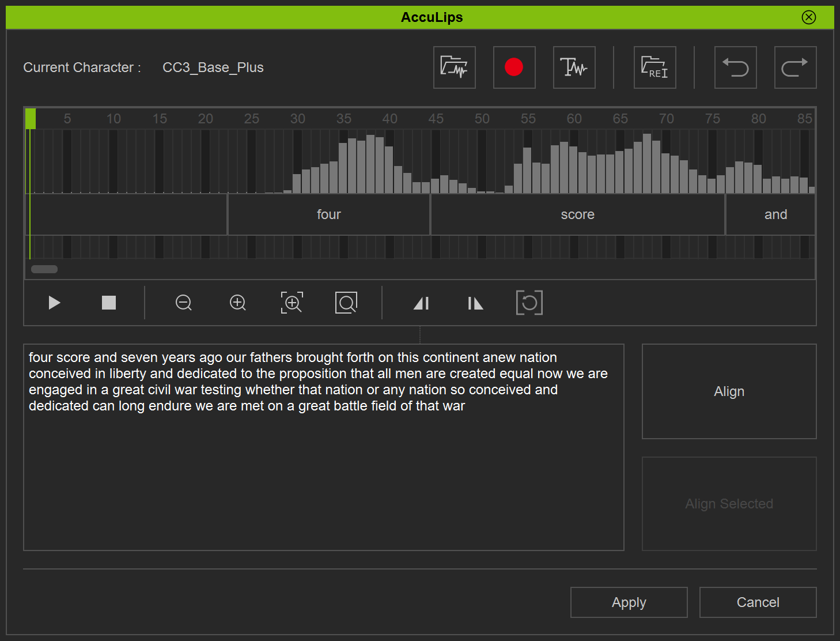
Task: Select the word block 'and'
Action: (770, 214)
